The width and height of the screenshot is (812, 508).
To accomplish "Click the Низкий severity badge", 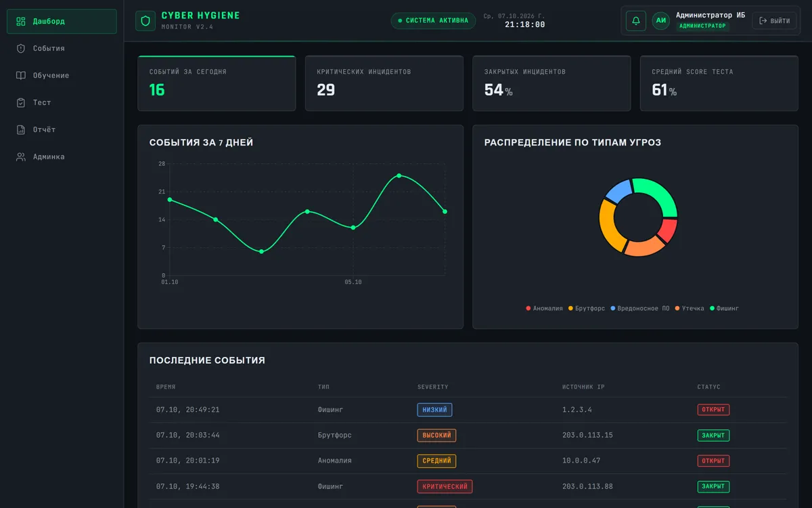I will click(x=434, y=410).
